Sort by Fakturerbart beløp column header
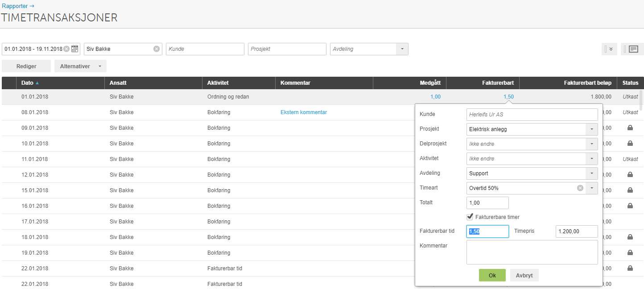 tap(568, 83)
